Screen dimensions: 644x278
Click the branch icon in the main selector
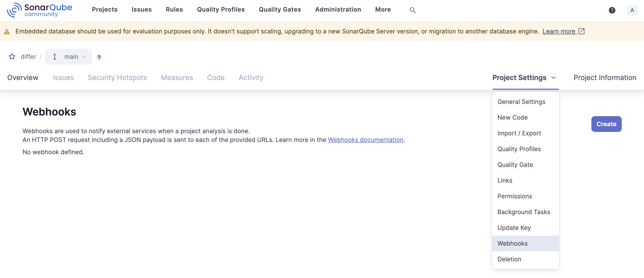(x=55, y=57)
